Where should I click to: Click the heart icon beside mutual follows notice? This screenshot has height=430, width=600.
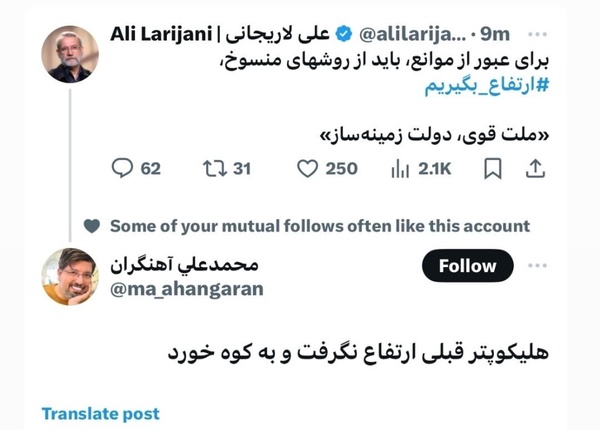click(x=92, y=226)
